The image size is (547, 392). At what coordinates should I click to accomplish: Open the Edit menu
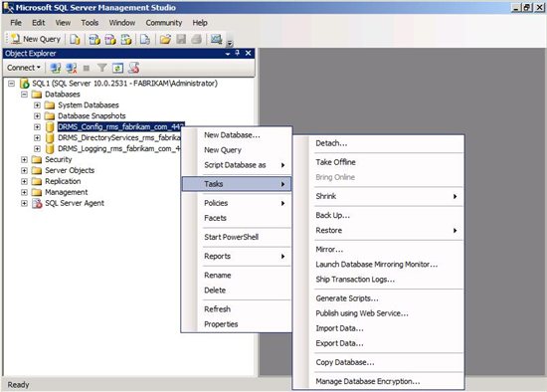39,23
